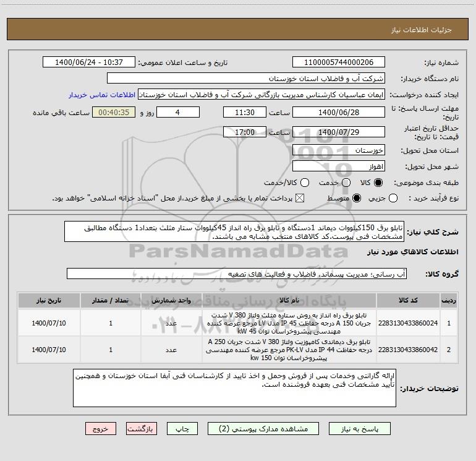The width and height of the screenshot is (476, 461).
Task: Click the چاپ print button
Action: coord(182,428)
